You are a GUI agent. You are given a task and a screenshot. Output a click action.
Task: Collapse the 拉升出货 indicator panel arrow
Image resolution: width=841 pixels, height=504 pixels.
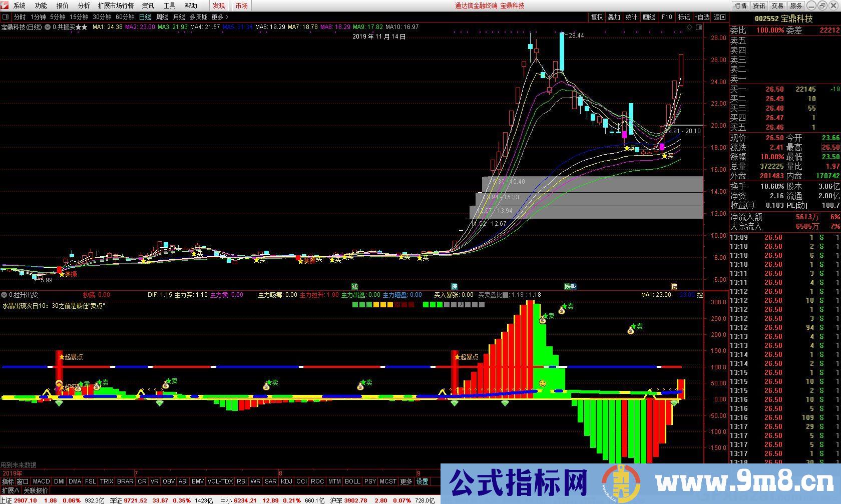click(x=5, y=295)
